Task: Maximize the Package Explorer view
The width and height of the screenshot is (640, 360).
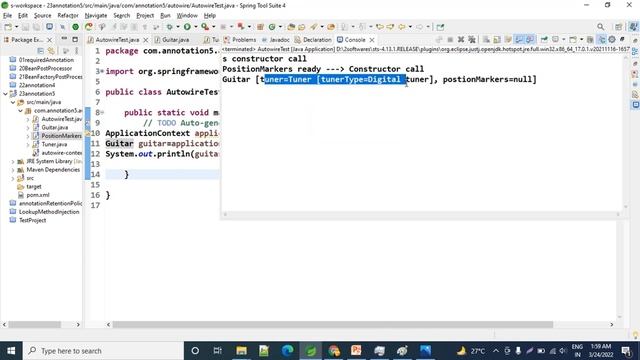Action: pos(75,40)
